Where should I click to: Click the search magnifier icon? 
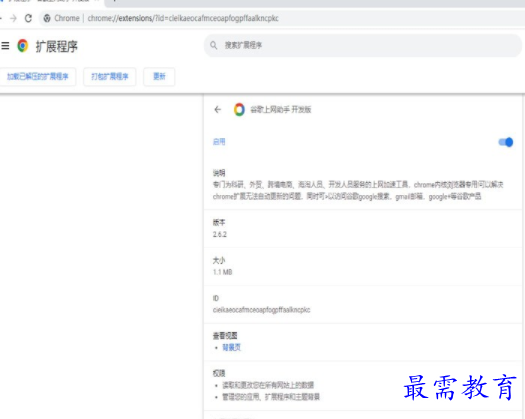tap(214, 45)
